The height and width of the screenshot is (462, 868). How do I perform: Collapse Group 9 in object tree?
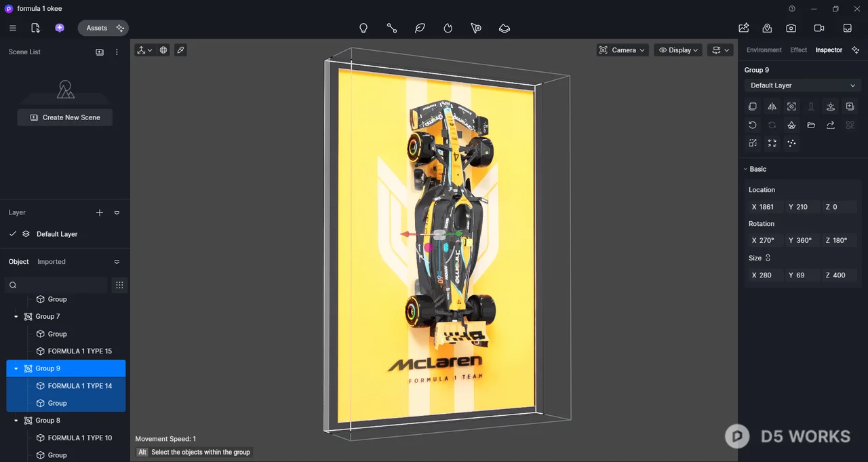tap(16, 369)
